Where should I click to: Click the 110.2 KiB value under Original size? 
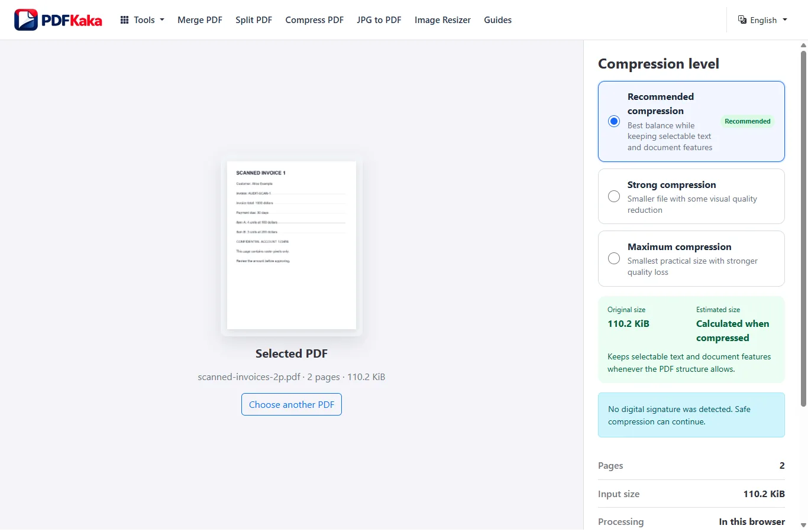click(628, 324)
